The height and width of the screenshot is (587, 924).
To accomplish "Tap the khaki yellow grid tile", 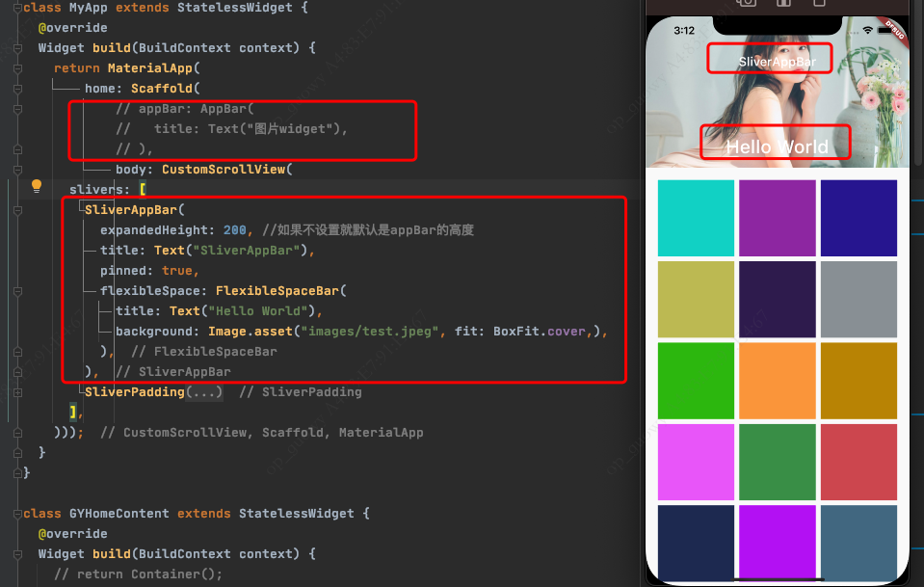I will (x=696, y=300).
